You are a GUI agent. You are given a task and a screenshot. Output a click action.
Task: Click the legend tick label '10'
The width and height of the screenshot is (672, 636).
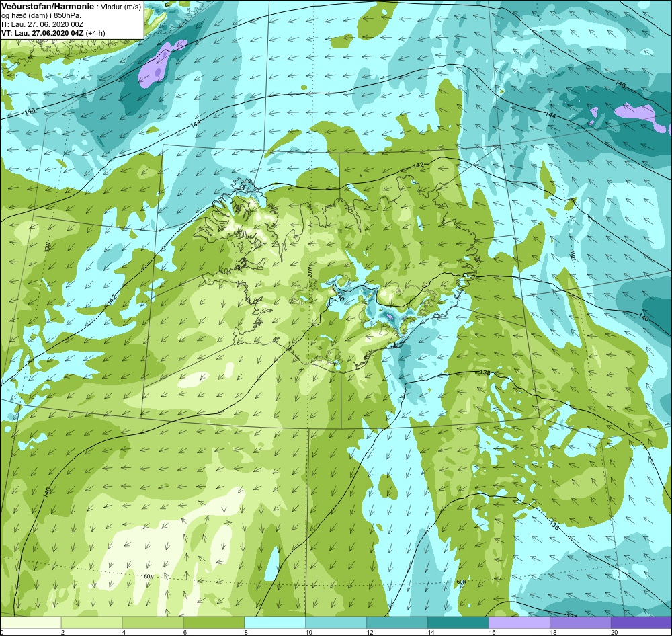coord(308,632)
